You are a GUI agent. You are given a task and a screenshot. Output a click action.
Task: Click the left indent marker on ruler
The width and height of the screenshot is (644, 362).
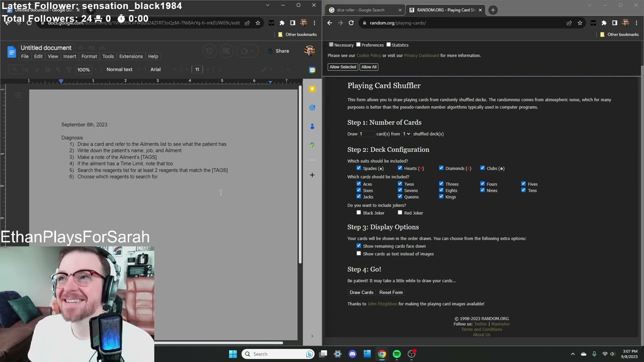pos(61,81)
